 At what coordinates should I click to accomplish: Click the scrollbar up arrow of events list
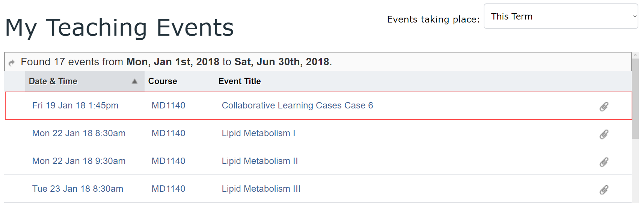point(635,55)
